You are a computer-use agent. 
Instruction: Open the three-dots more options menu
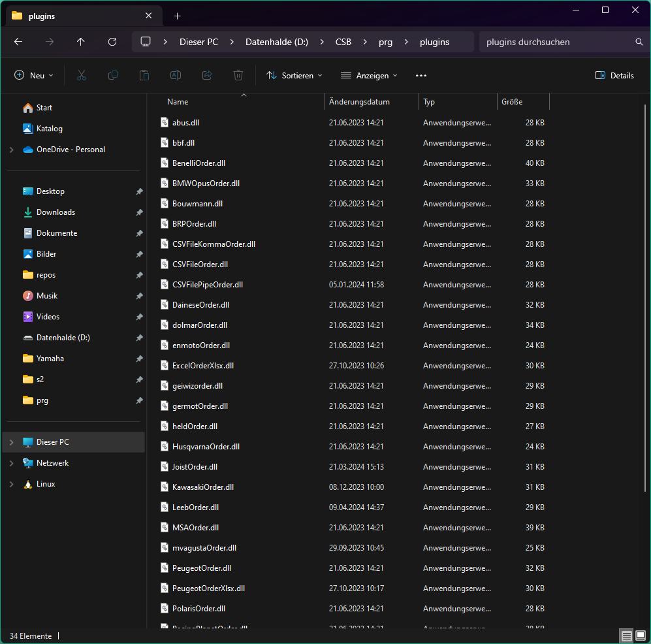(x=421, y=75)
